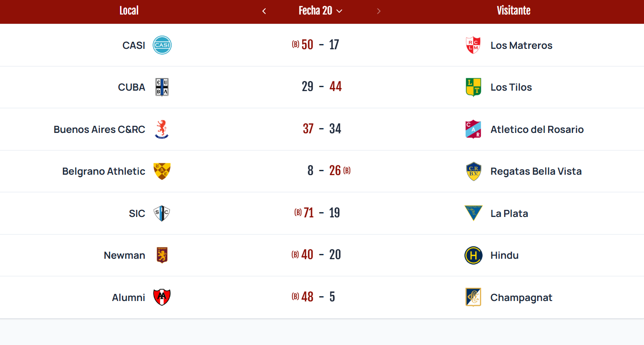Open the Newman team name link

[x=124, y=255]
